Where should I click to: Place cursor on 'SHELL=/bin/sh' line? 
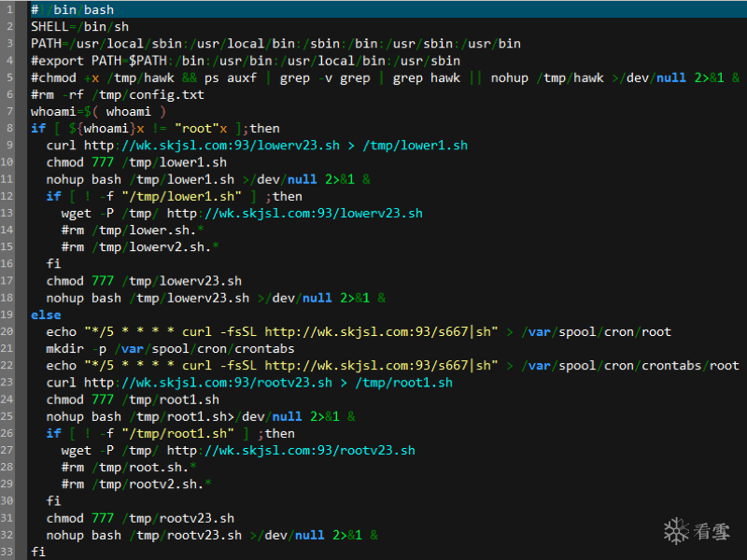(x=79, y=27)
